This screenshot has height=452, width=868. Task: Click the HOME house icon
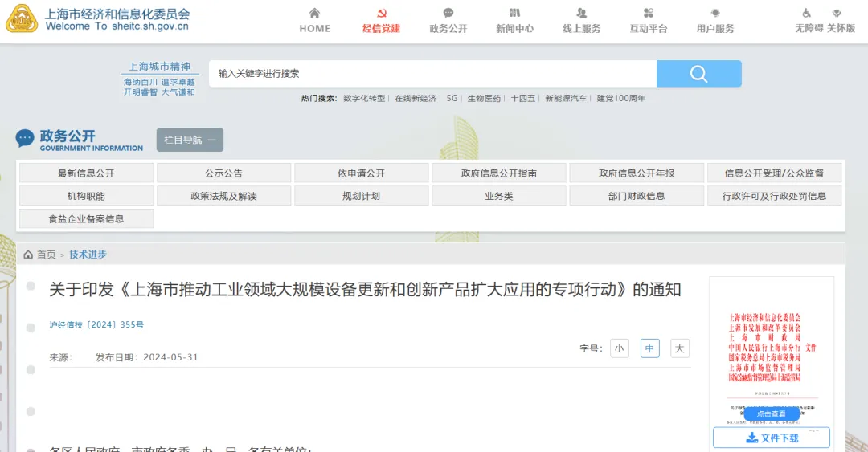click(314, 13)
